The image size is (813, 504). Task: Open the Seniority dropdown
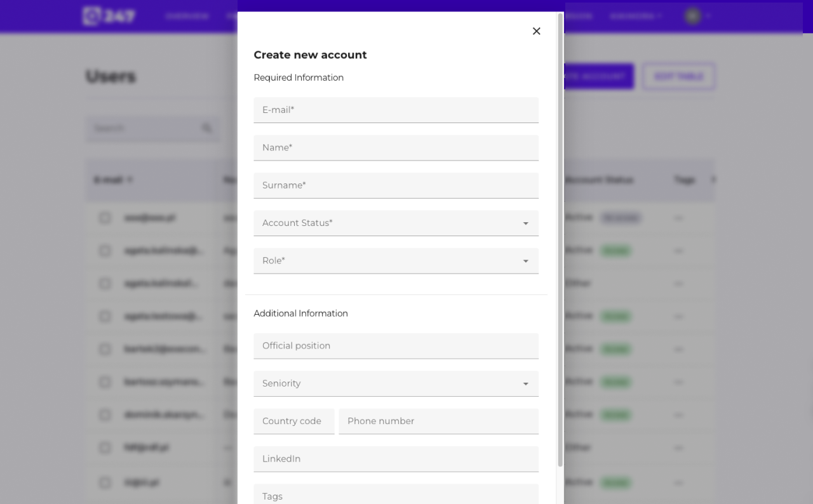pos(396,383)
